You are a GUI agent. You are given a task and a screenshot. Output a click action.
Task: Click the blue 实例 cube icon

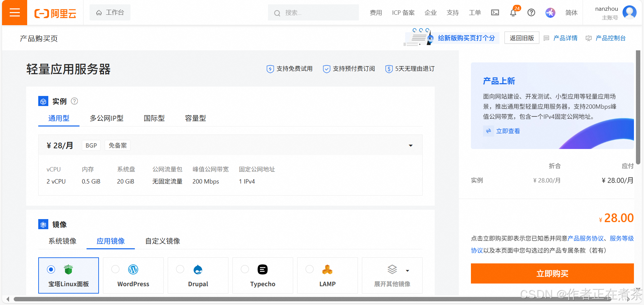[43, 101]
